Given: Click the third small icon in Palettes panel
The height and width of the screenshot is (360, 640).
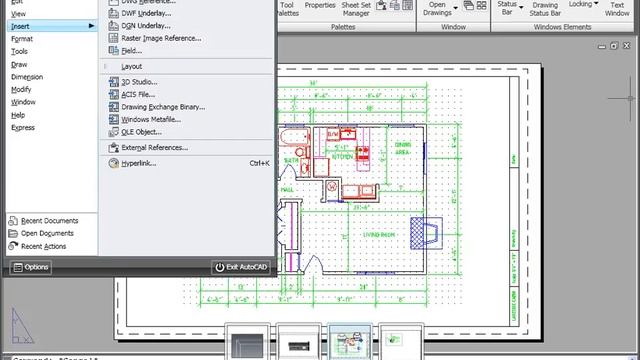Looking at the screenshot, I should pos(407,5).
